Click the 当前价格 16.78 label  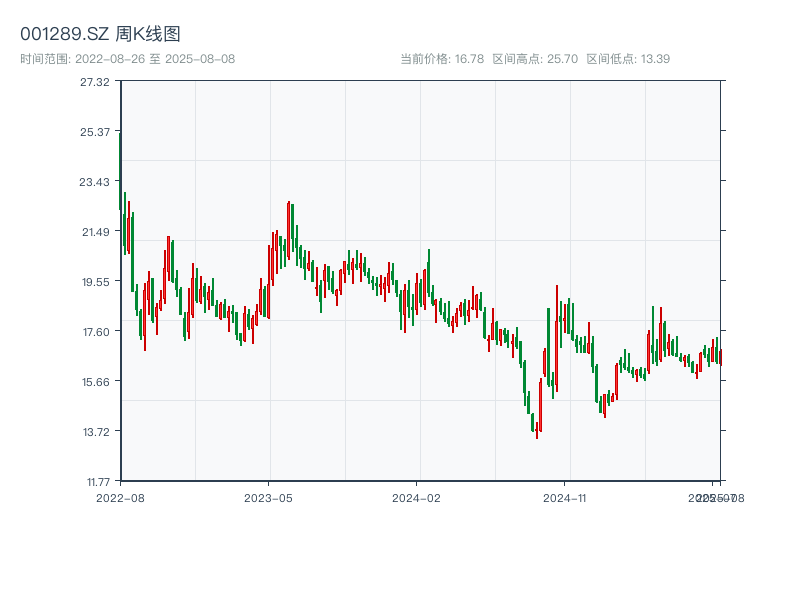tap(442, 59)
